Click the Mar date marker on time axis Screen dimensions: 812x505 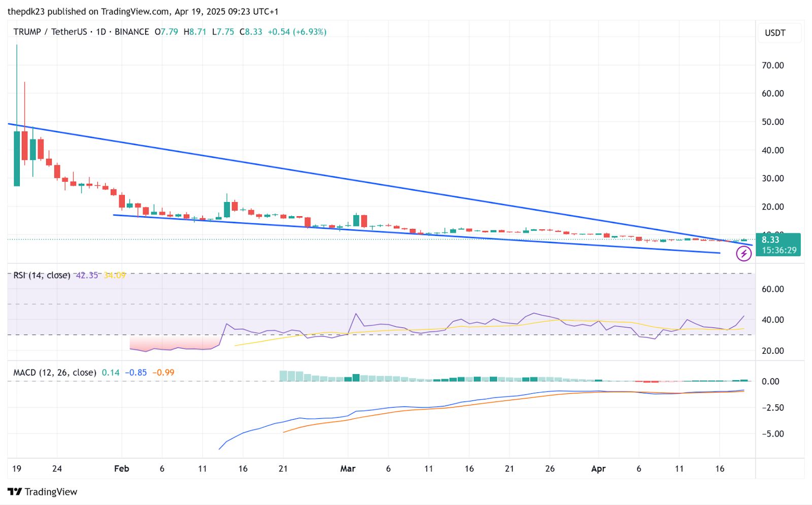click(348, 468)
